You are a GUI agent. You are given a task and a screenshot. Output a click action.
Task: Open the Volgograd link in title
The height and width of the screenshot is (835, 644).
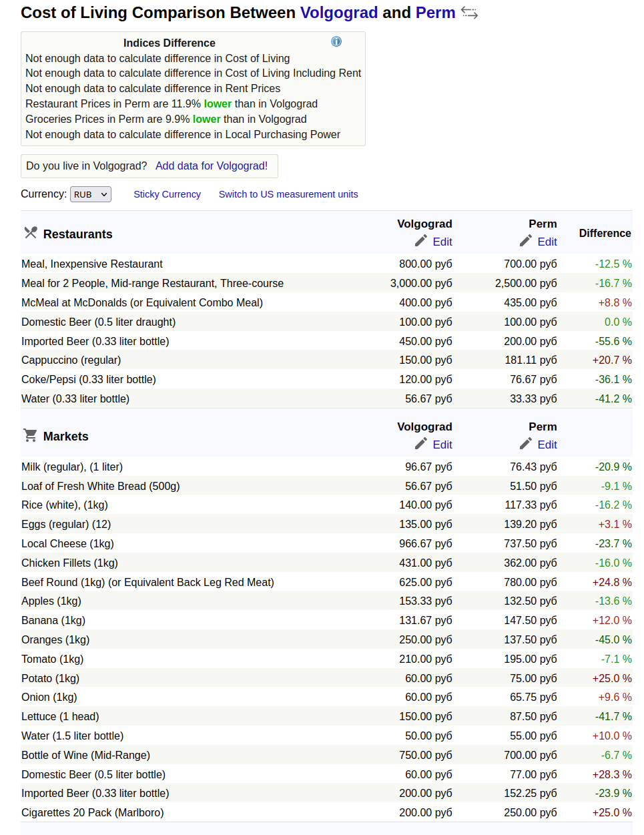pyautogui.click(x=338, y=13)
